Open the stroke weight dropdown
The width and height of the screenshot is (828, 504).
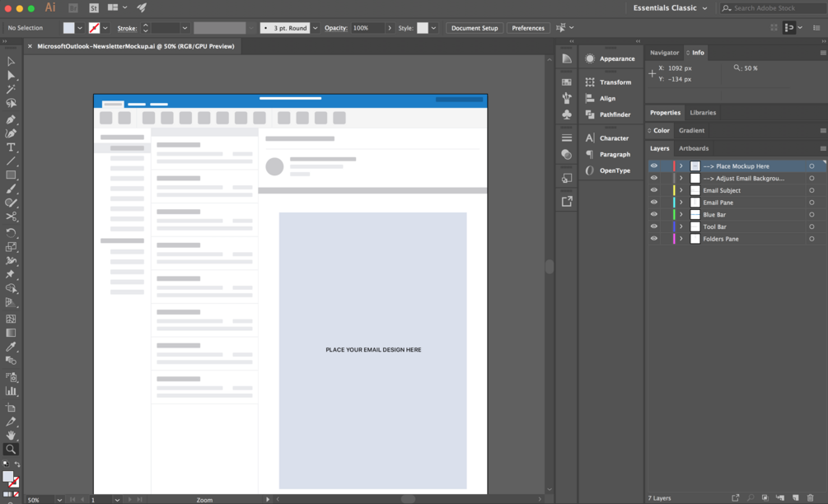(185, 28)
